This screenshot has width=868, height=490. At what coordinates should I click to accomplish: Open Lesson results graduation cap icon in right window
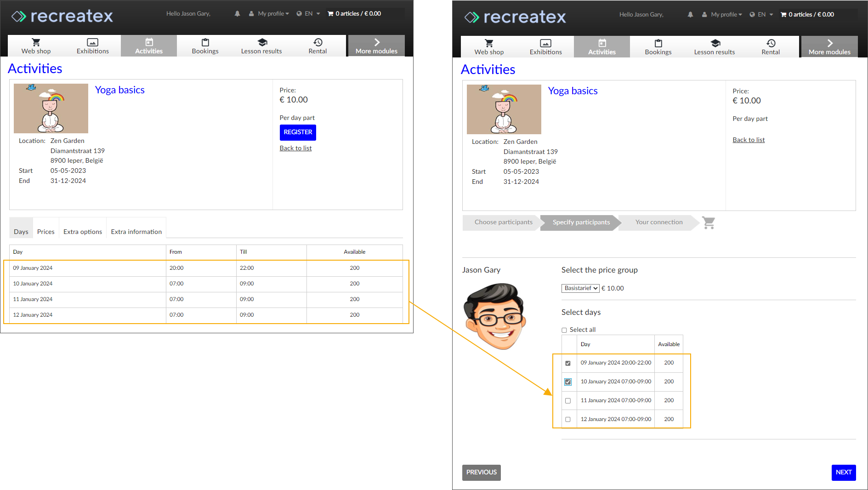[715, 44]
